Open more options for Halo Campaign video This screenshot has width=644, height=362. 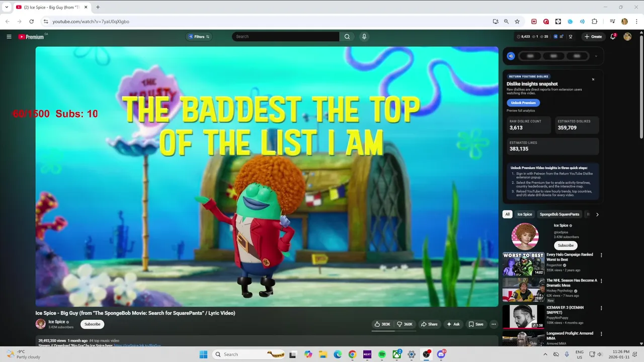(x=601, y=255)
